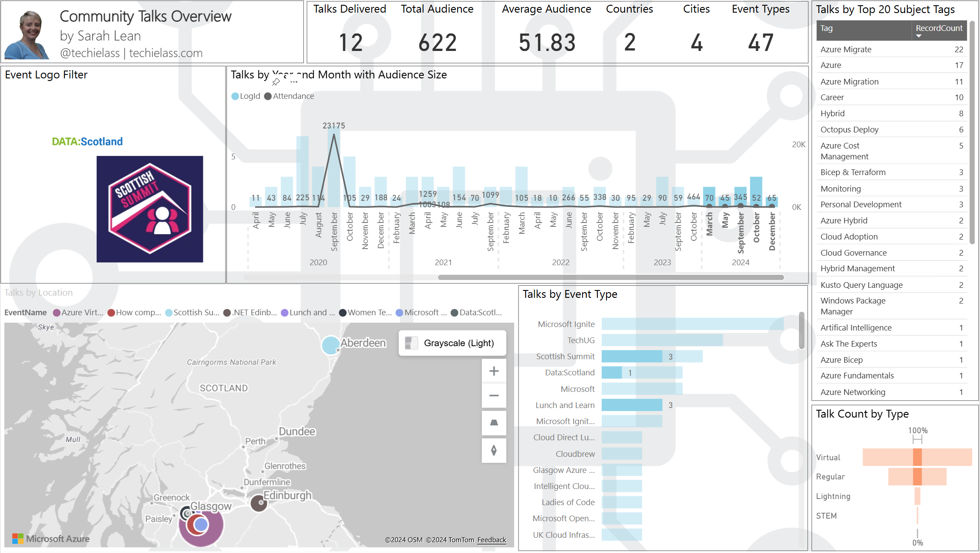The width and height of the screenshot is (980, 553).
Task: Select the Scottish Summit logo
Action: (150, 209)
